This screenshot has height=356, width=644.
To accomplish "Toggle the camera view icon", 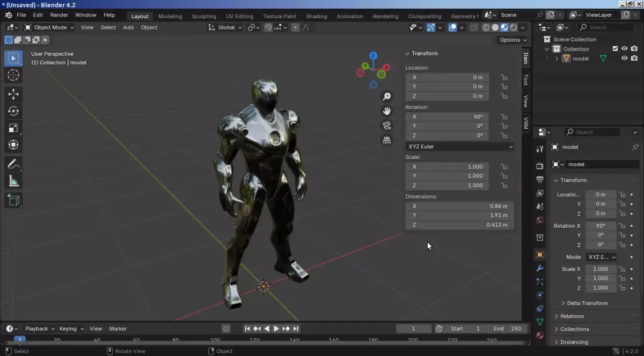I will click(386, 126).
